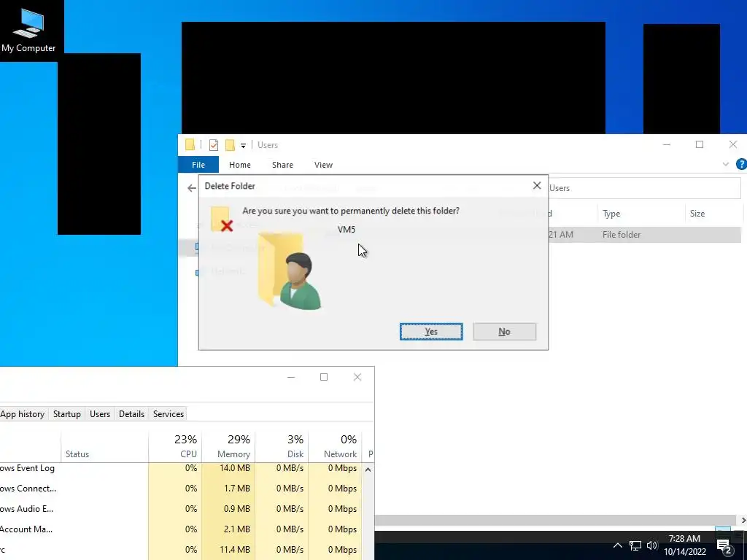Sort processes by the Disk column
This screenshot has height=560, width=747.
coord(282,447)
